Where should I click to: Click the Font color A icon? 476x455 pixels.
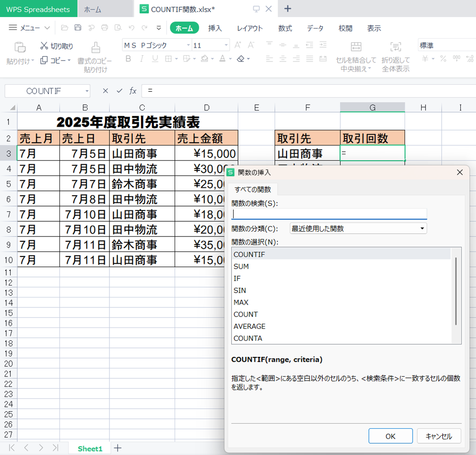(x=222, y=59)
